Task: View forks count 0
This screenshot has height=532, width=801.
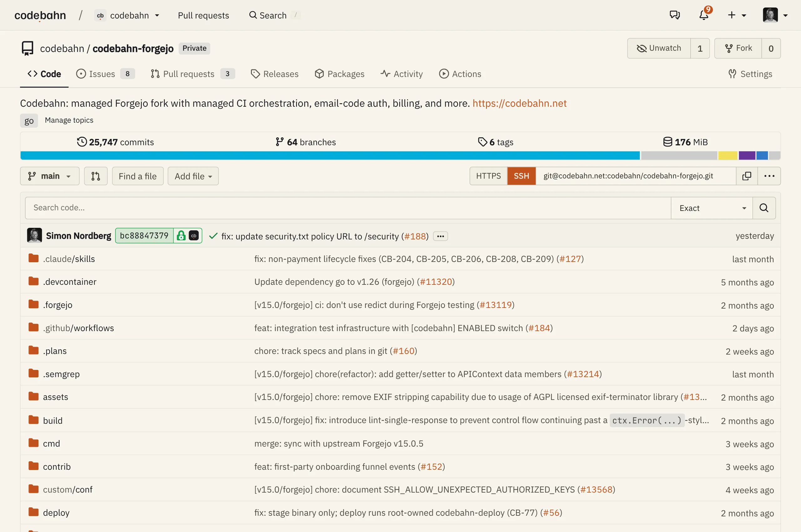Action: coord(771,48)
